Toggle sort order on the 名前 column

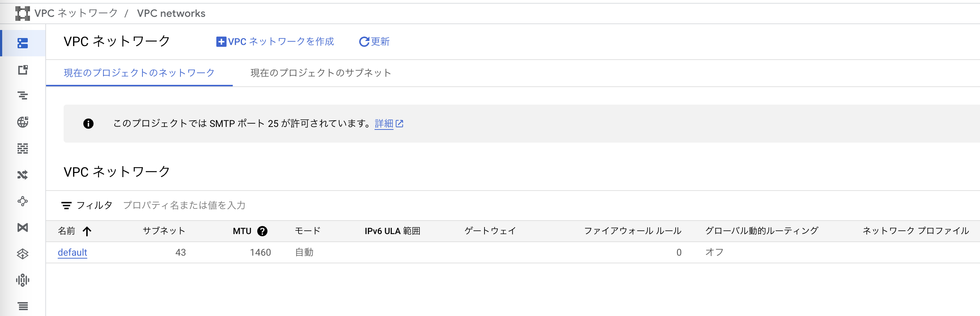point(87,231)
